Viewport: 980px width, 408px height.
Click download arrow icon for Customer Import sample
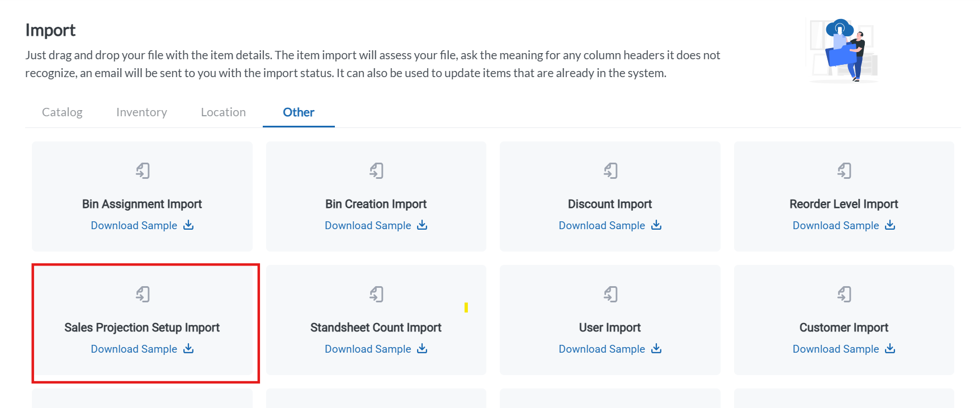coord(890,348)
